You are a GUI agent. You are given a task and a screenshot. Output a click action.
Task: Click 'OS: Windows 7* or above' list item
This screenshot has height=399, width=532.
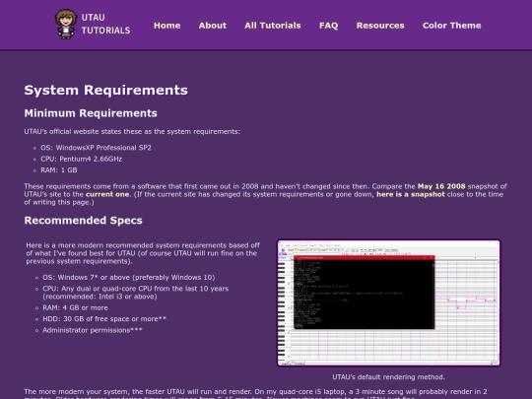click(129, 278)
